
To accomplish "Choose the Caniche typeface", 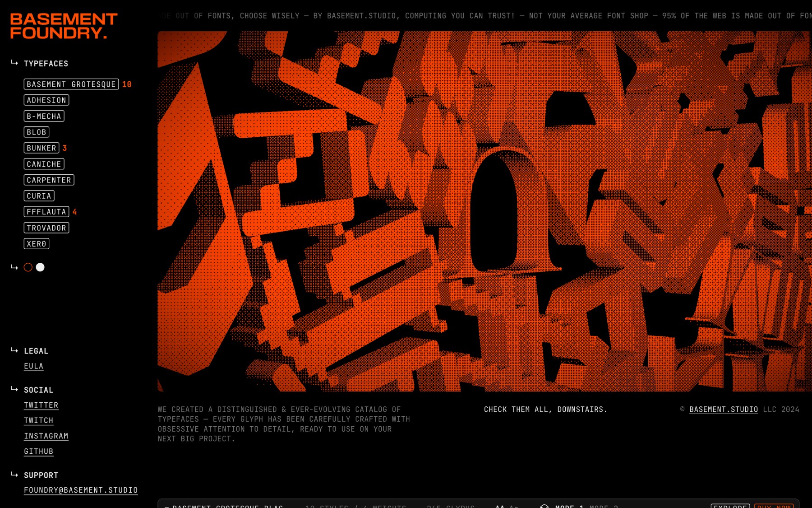I will coord(44,164).
